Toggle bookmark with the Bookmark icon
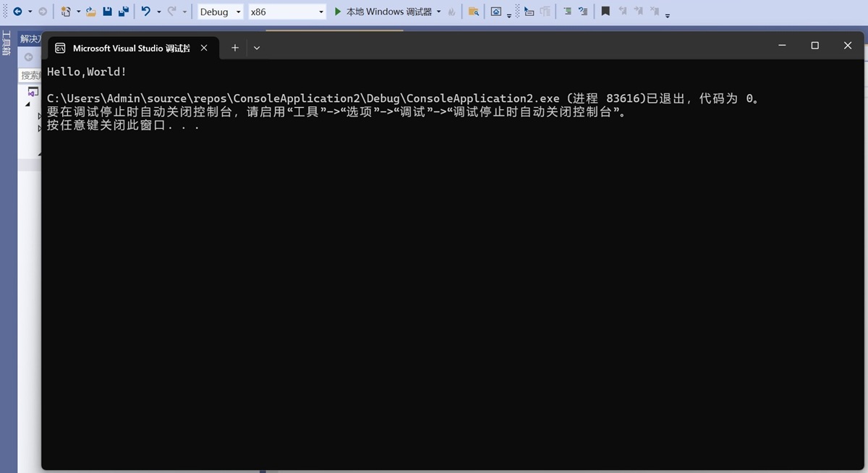 pyautogui.click(x=605, y=11)
